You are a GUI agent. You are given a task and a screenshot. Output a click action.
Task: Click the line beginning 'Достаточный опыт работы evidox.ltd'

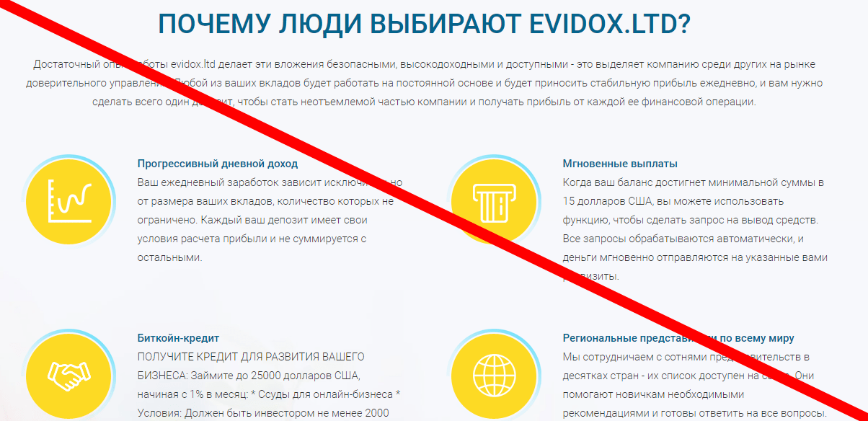tap(424, 64)
